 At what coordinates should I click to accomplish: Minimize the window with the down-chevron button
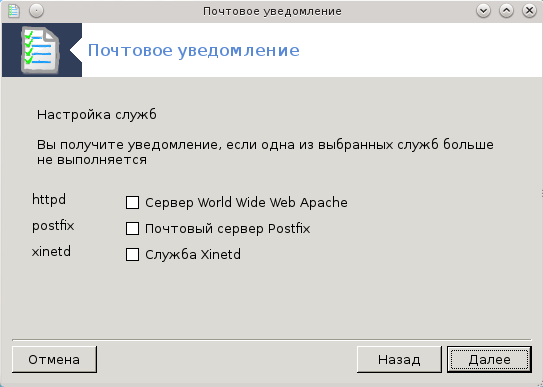(x=483, y=11)
